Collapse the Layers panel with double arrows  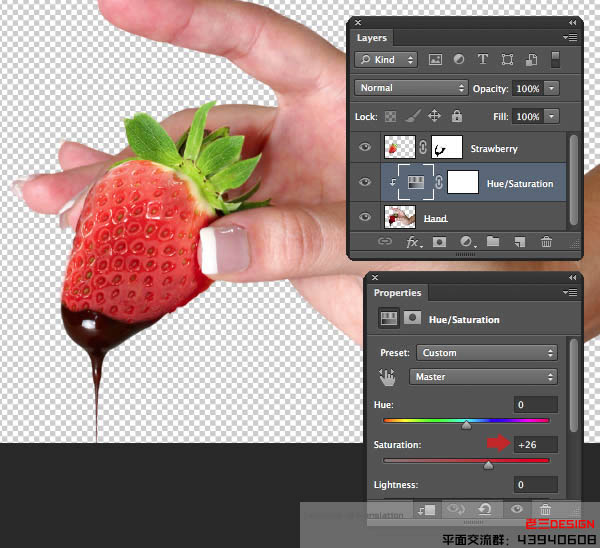572,23
